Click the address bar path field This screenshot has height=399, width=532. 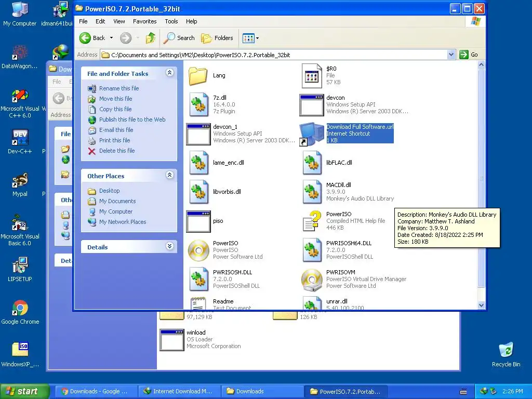(273, 55)
